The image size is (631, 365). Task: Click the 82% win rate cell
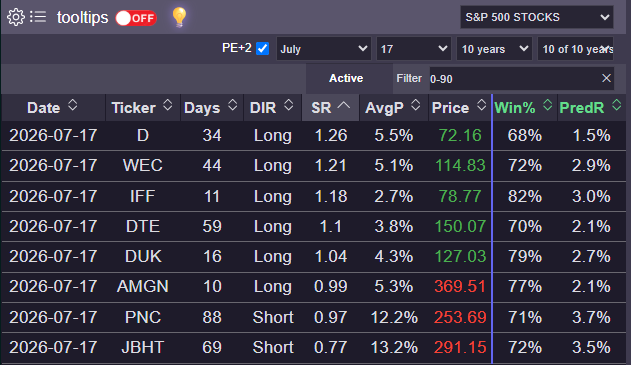tap(525, 196)
